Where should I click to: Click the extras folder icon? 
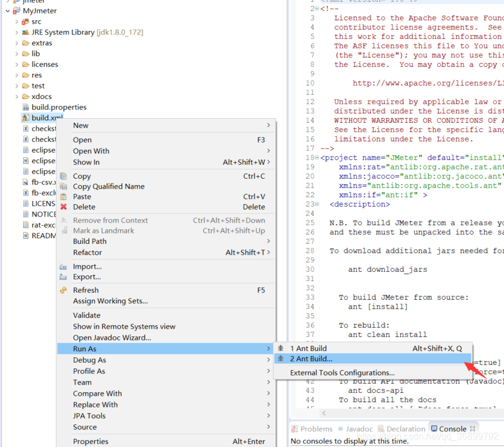tap(26, 43)
